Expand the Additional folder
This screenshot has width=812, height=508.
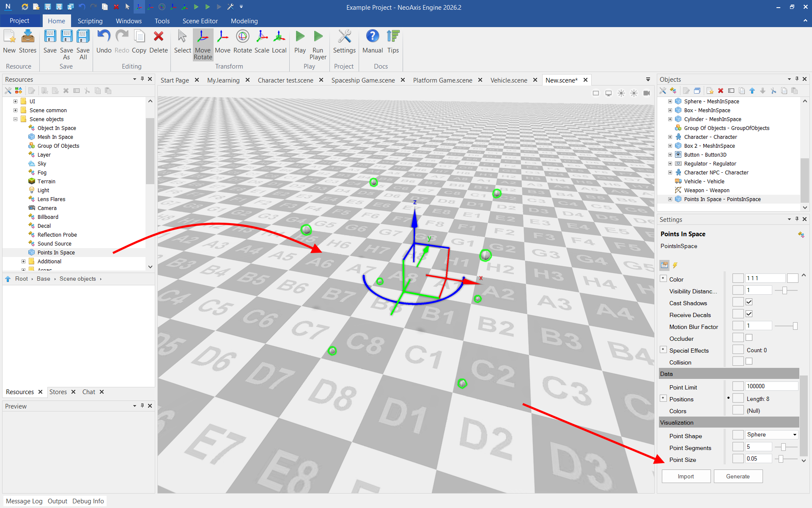tap(23, 261)
